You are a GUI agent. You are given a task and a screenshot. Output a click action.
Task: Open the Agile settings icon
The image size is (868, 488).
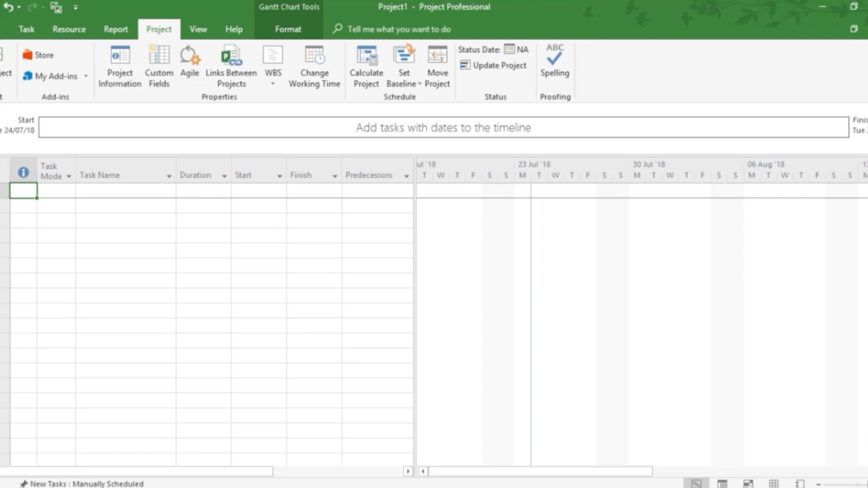click(189, 62)
